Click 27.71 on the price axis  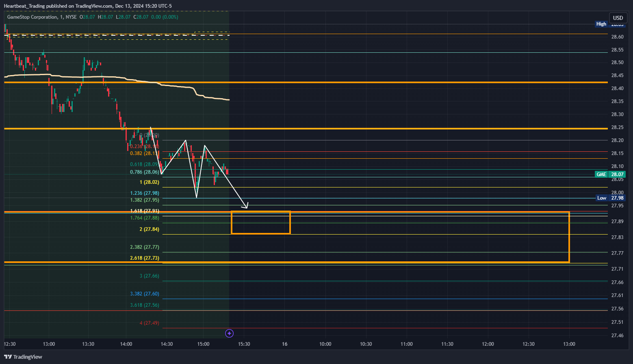point(618,269)
